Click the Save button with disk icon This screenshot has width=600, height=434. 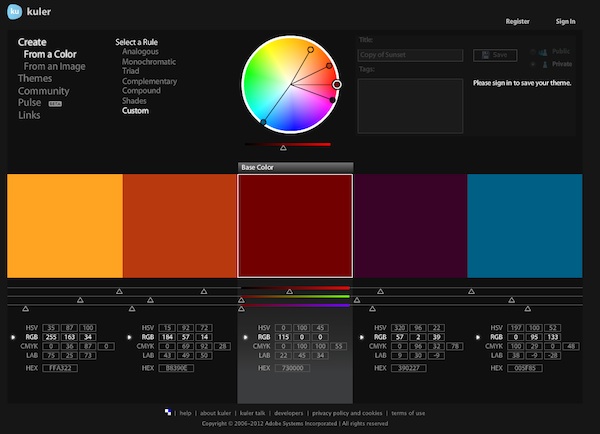tap(494, 55)
